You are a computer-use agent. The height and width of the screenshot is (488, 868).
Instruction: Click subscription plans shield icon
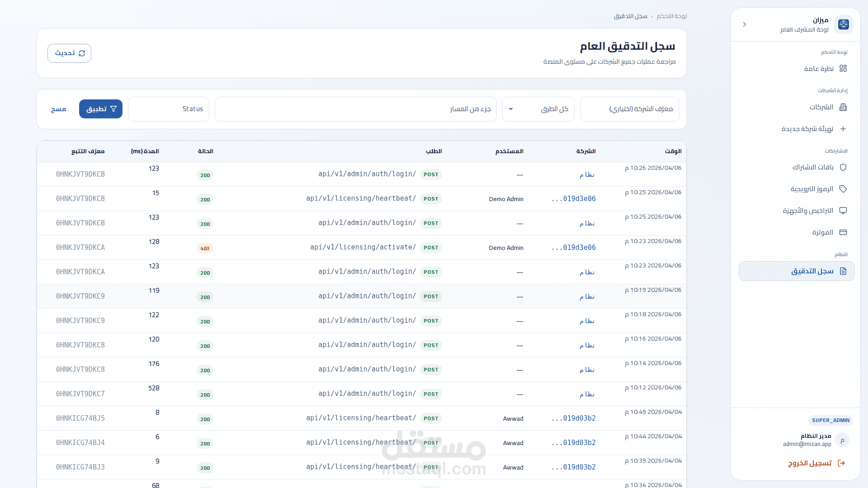point(843,167)
